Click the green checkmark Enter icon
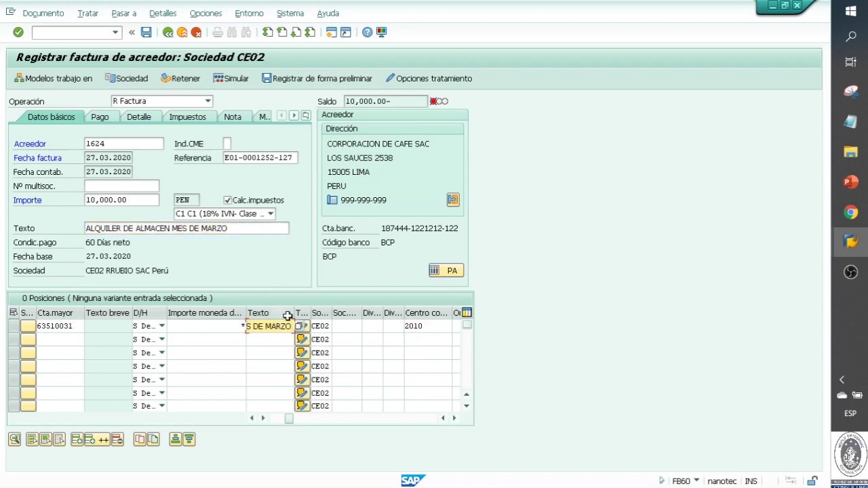Viewport: 868px width, 488px height. pyautogui.click(x=18, y=32)
